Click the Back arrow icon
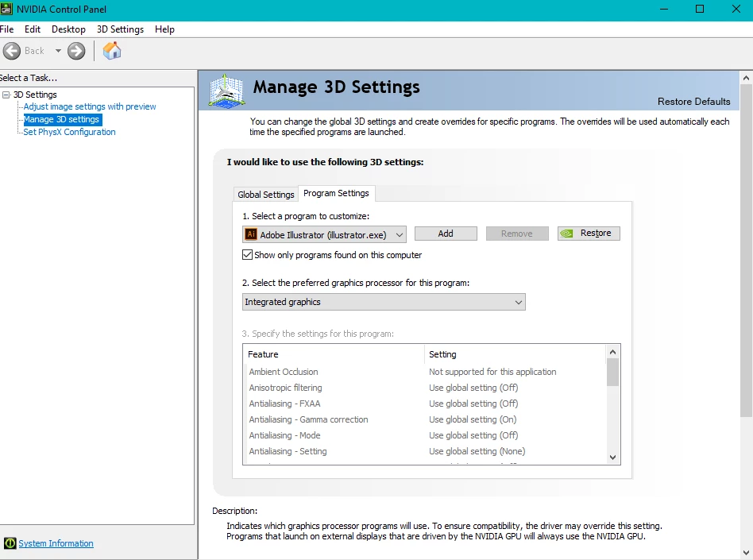 tap(12, 51)
